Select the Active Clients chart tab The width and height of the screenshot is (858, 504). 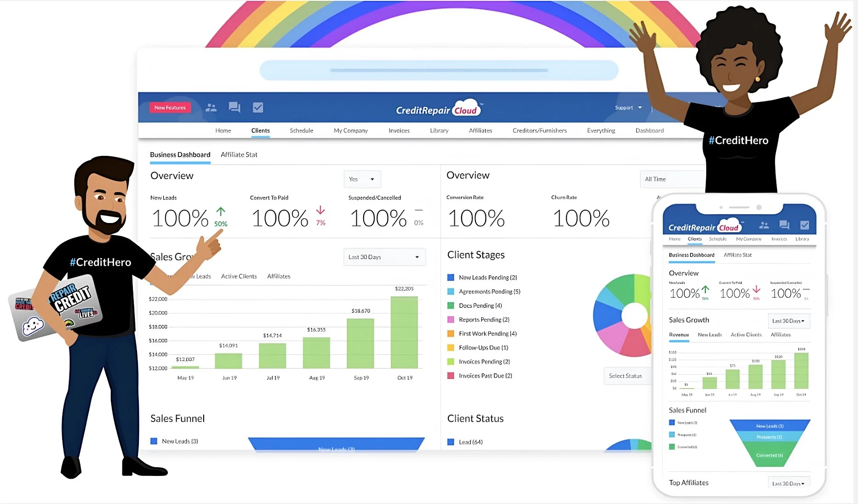point(239,276)
